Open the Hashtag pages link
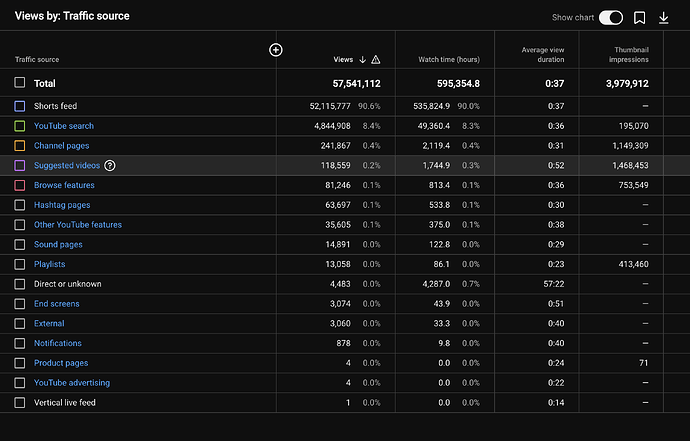The width and height of the screenshot is (690, 441). point(62,205)
